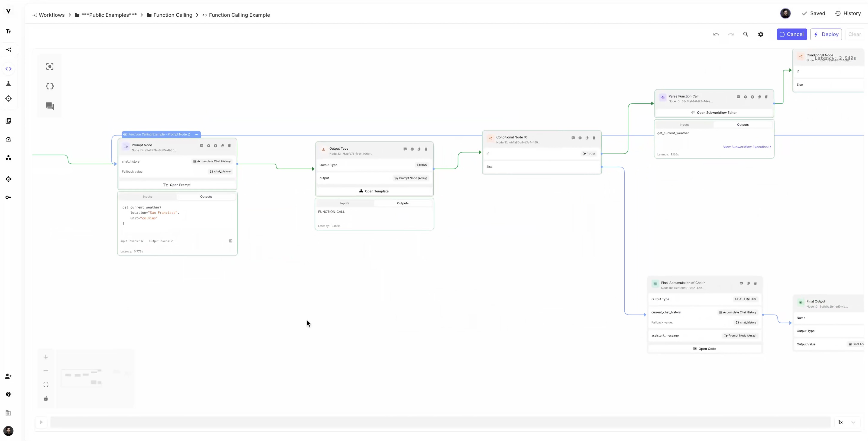Image resolution: width=868 pixels, height=441 pixels.
Task: Open the chat panel icon in the sidebar
Action: 49,106
